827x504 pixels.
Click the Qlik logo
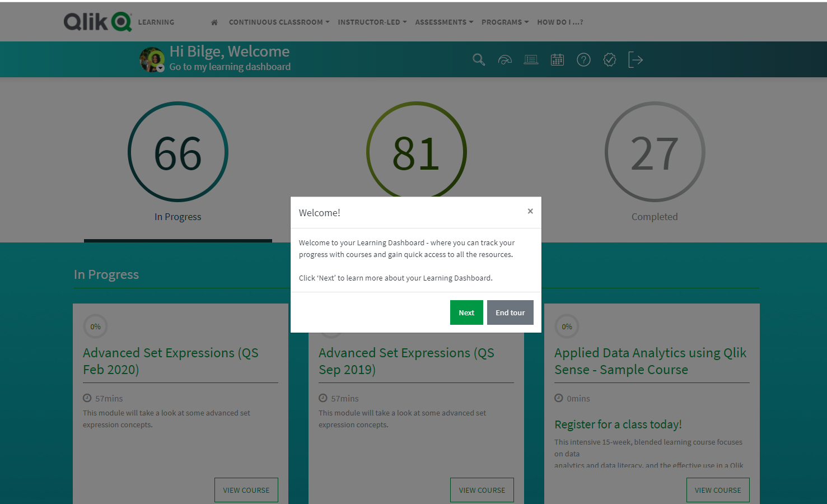[x=97, y=21]
